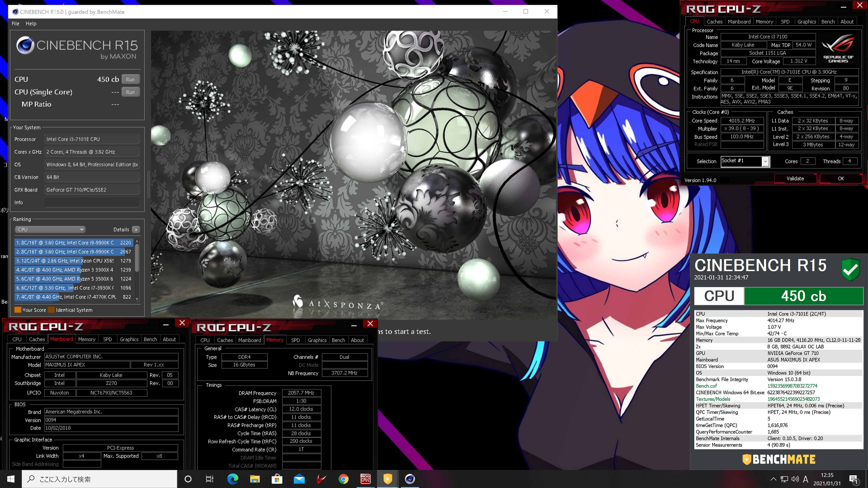Click DRAM Frequency 2057.7 MHz value
The image size is (868, 488).
301,393
